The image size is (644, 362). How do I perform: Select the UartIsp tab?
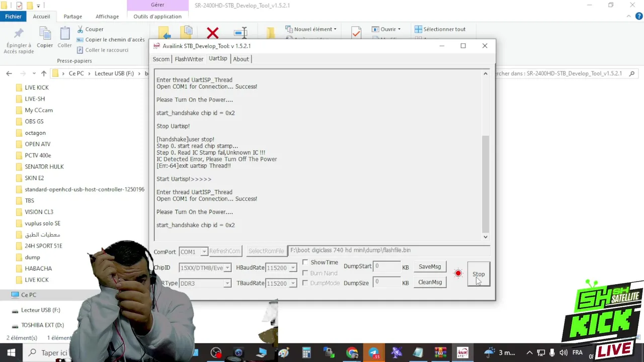click(x=218, y=58)
